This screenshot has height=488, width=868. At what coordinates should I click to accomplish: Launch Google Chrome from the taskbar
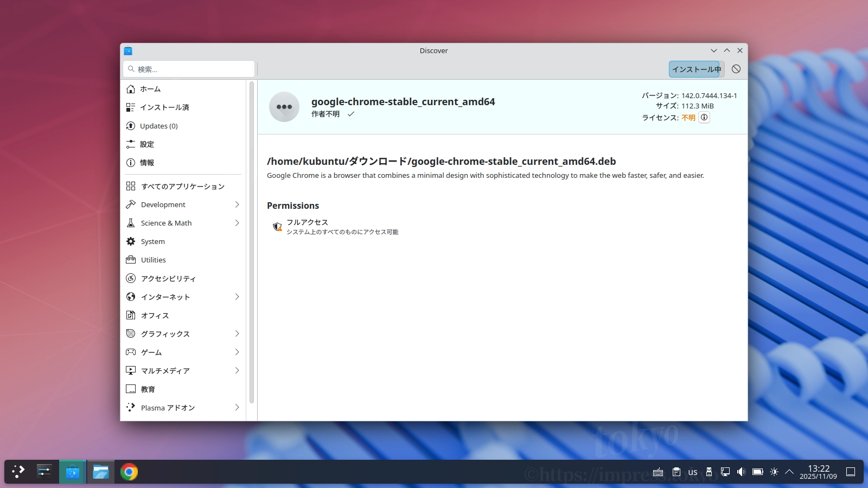tap(129, 472)
